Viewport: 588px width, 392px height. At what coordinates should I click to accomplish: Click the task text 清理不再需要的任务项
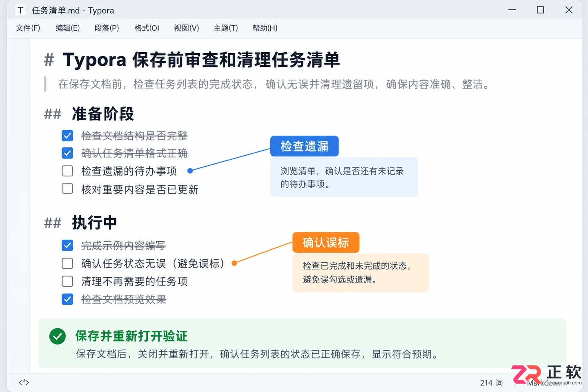(134, 281)
